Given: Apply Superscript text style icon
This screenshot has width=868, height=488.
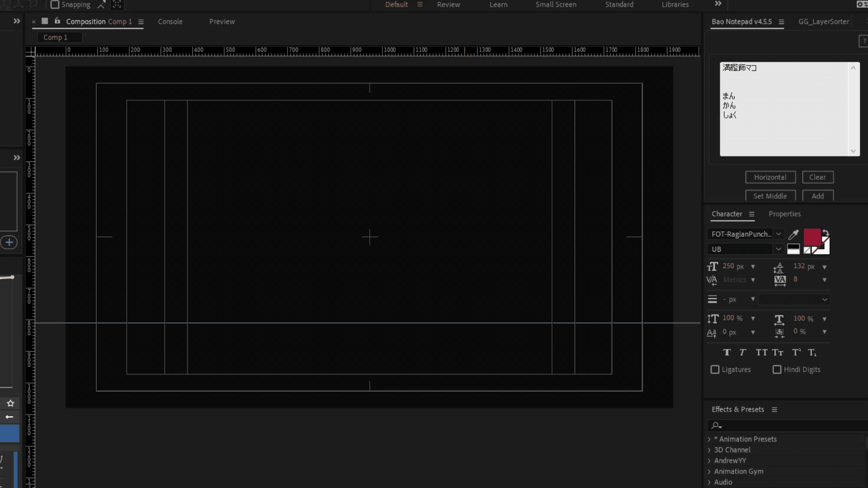Looking at the screenshot, I should click(796, 352).
